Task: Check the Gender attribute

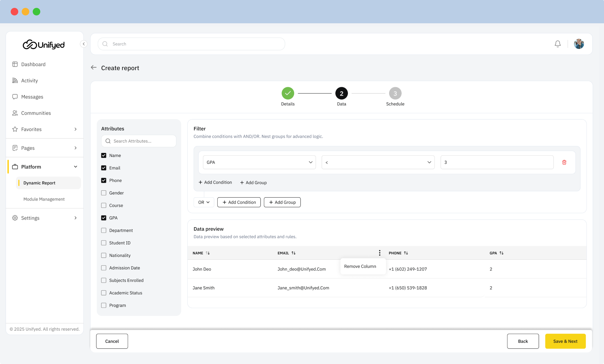Action: click(104, 193)
